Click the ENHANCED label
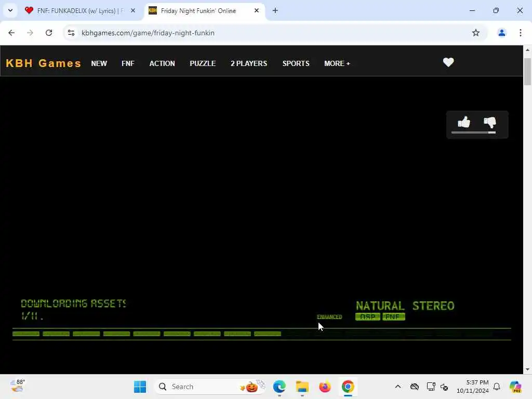The image size is (532, 399). 329,317
